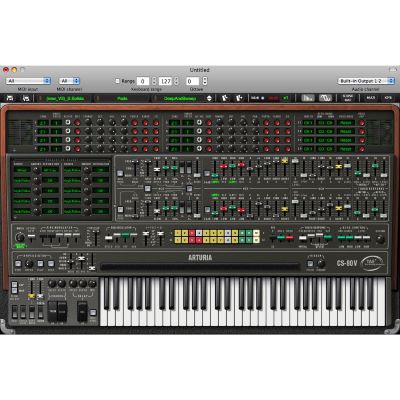400x400 pixels.
Task: Open the MIDI input dropdown
Action: tap(28, 81)
